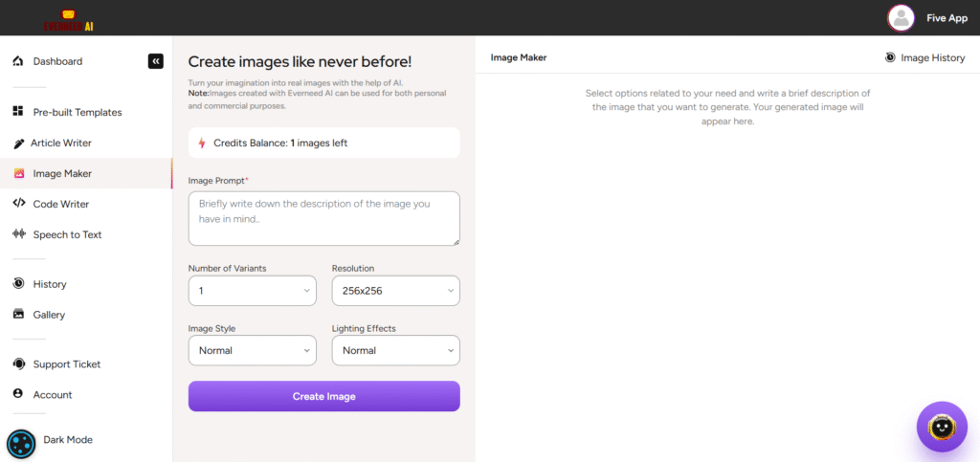Open the chatbot robot bubble
980x462 pixels.
(x=942, y=427)
